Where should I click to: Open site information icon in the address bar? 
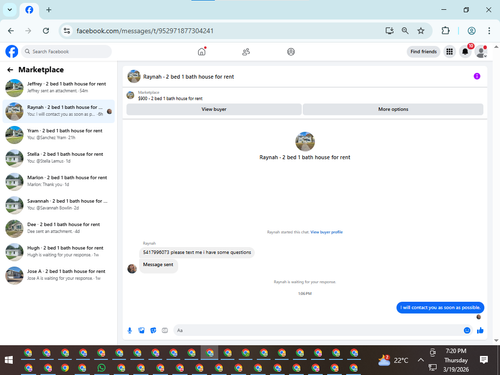click(x=67, y=31)
